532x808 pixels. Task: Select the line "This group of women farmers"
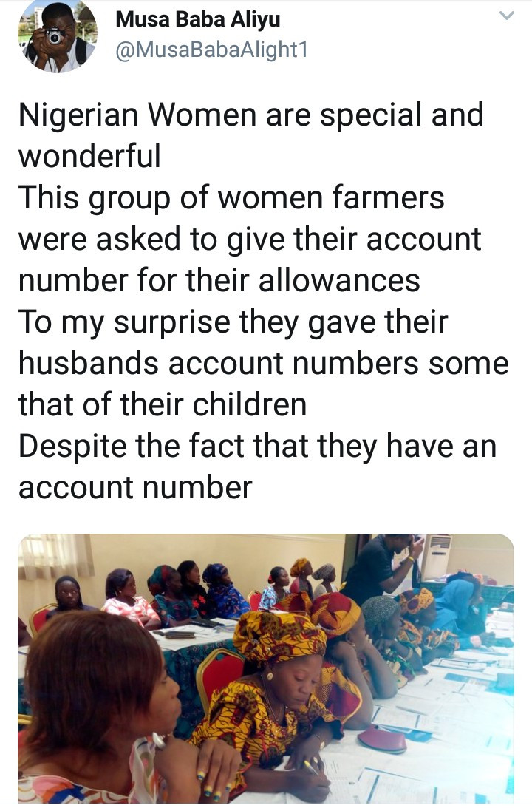click(231, 198)
